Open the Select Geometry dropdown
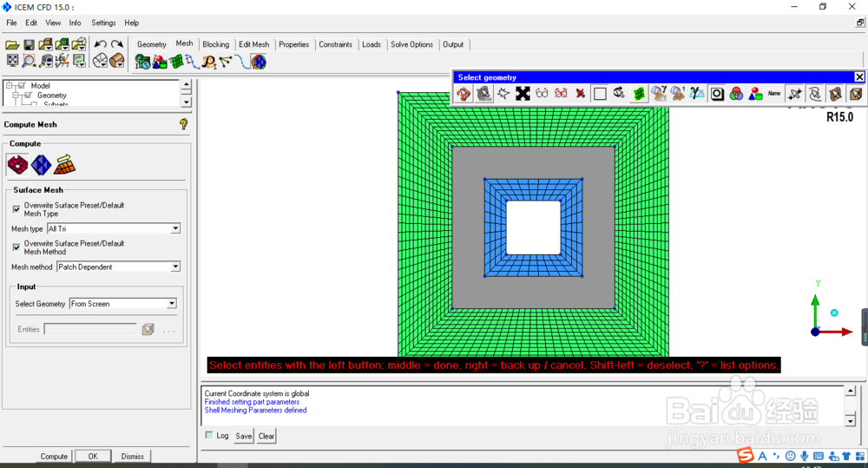868x468 pixels. [172, 304]
